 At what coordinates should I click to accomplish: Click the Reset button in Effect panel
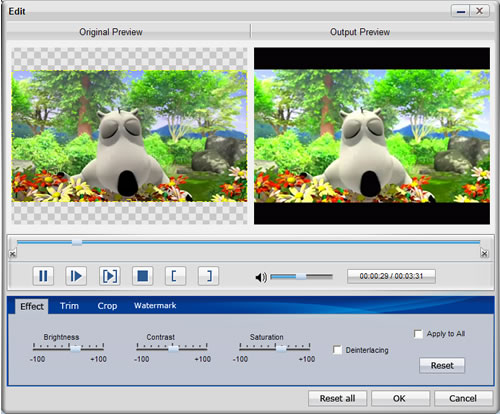click(442, 366)
